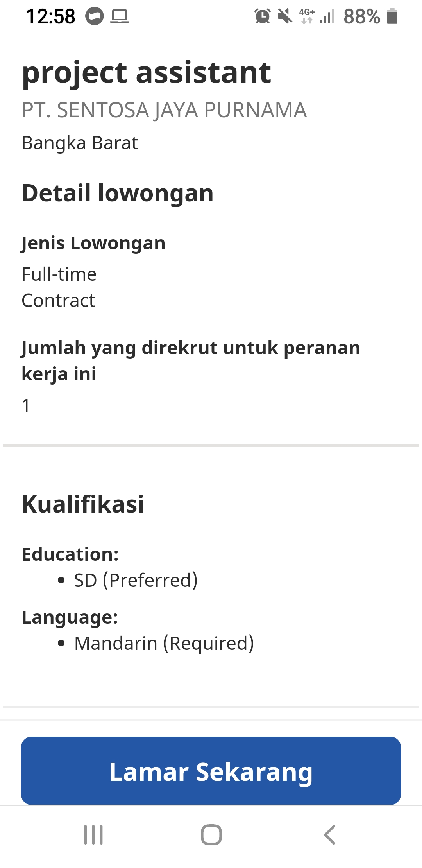Open PT. SENTOSA JAYA PURNAMA company name
422x868 pixels.
point(164,110)
